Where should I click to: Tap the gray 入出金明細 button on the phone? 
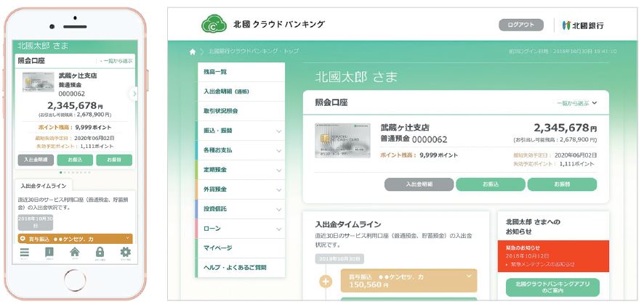coord(36,160)
